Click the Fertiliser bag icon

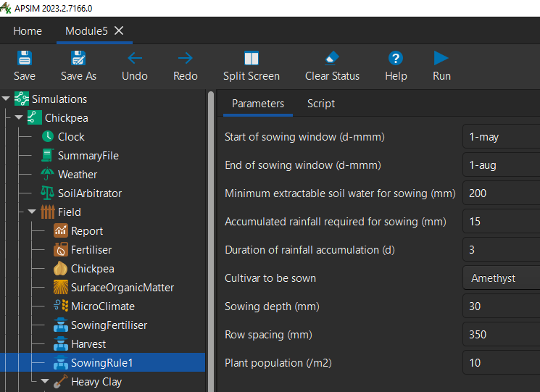pyautogui.click(x=61, y=249)
